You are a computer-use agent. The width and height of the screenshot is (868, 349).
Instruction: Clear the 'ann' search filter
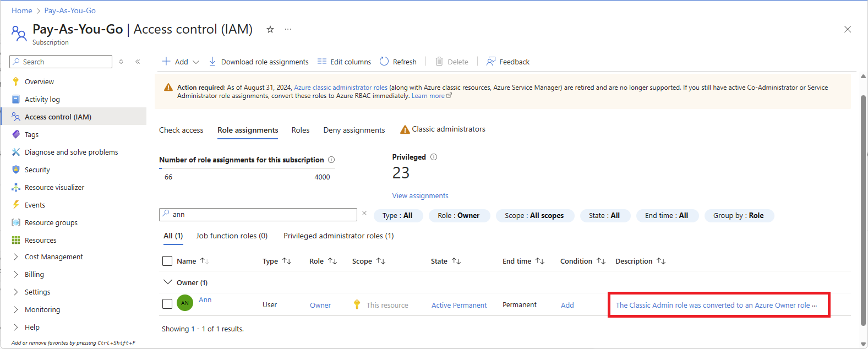[x=364, y=214]
